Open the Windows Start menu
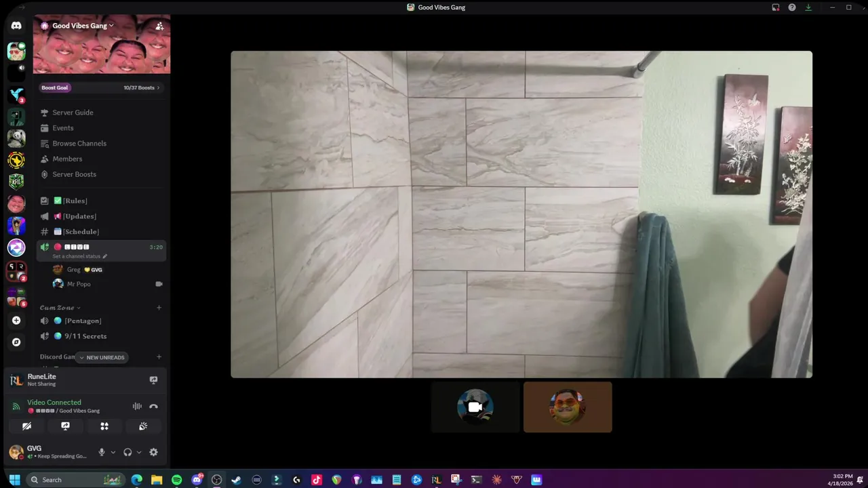868x488 pixels. coord(14,480)
